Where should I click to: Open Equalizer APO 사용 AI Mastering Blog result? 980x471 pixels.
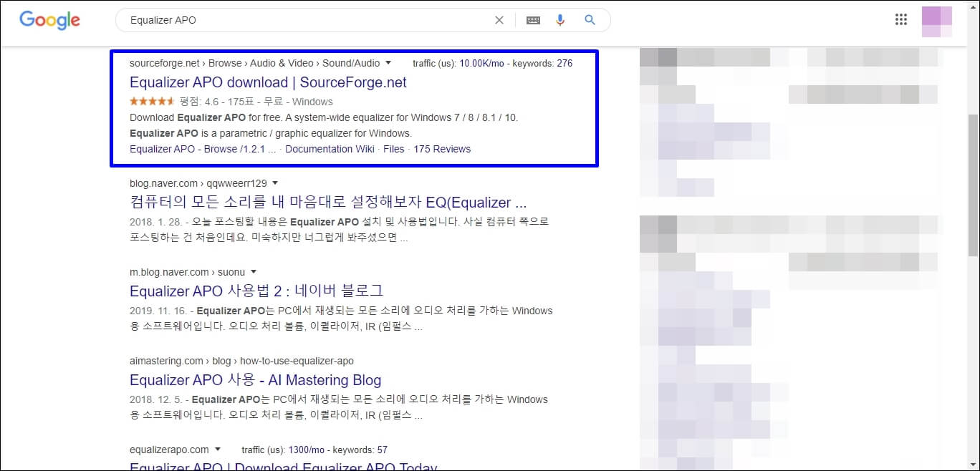point(255,380)
